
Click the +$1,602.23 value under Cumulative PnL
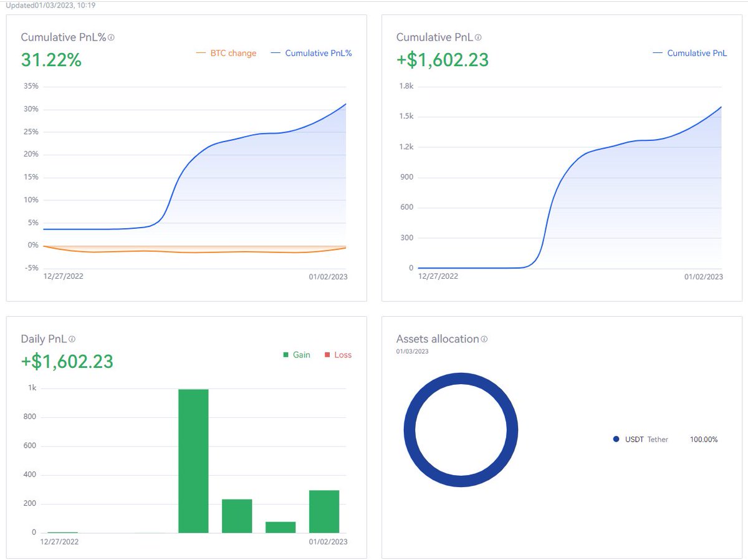443,60
